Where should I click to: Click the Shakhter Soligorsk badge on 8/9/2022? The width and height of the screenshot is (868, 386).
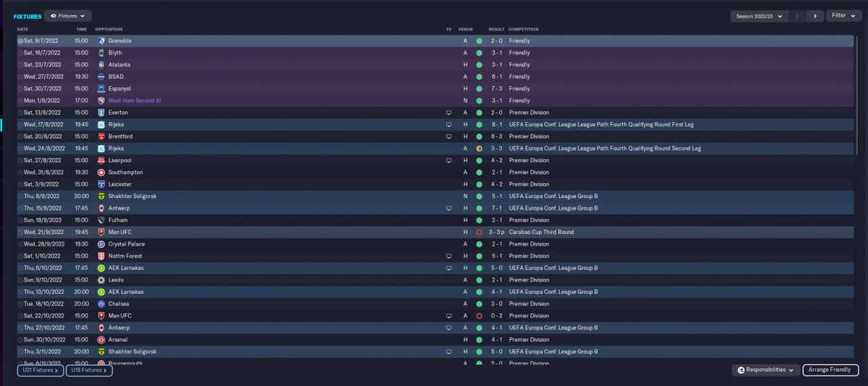pos(101,196)
